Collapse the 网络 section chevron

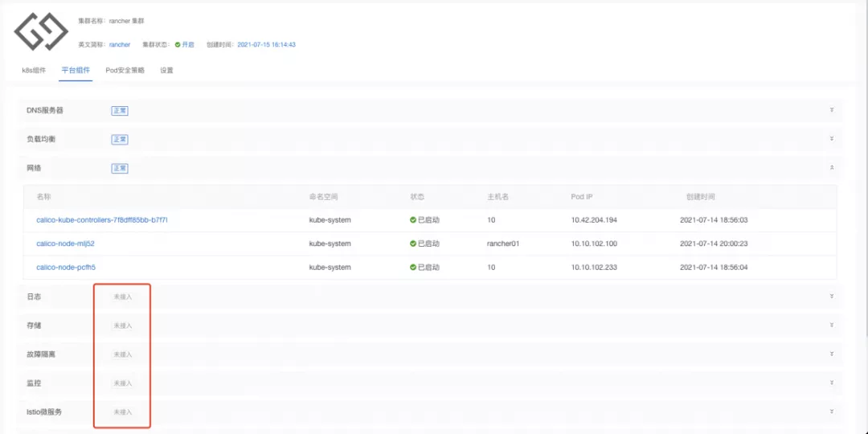point(832,168)
